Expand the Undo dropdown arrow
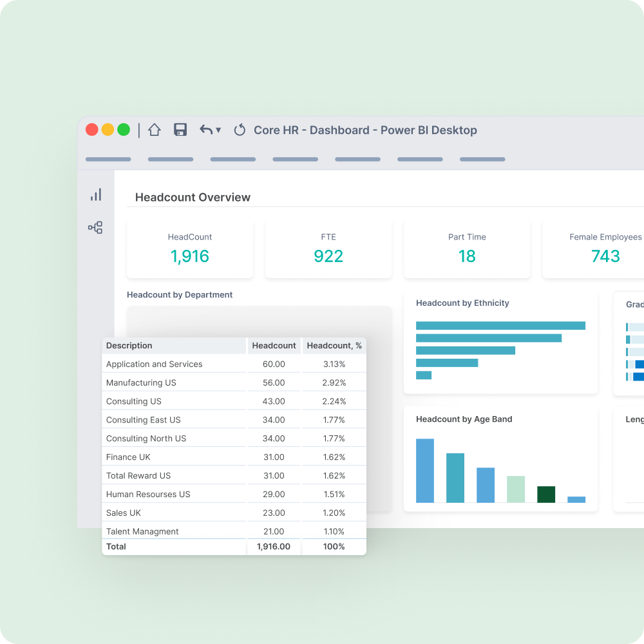 click(x=218, y=130)
